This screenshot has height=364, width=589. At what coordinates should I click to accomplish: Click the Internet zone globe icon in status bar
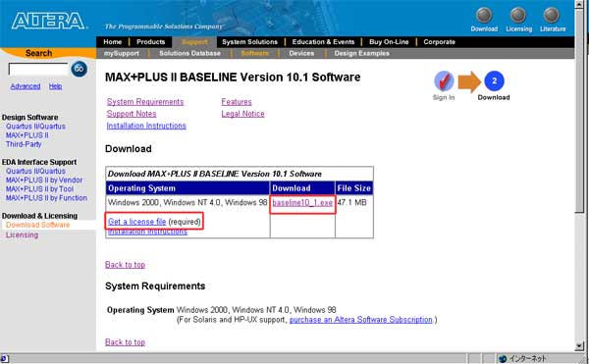[503, 359]
